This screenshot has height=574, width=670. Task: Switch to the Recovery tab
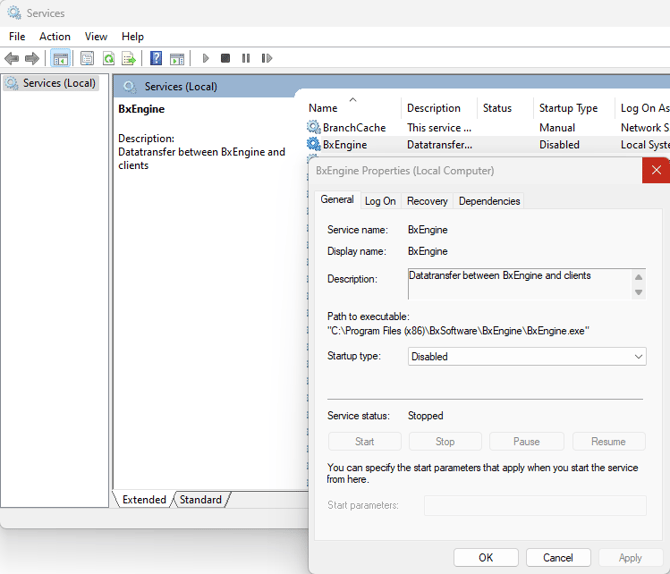click(427, 201)
